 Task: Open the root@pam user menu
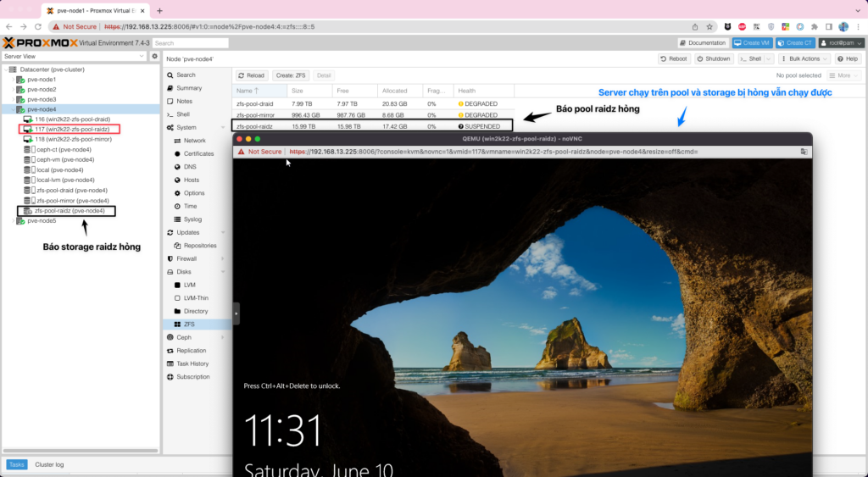tap(841, 43)
